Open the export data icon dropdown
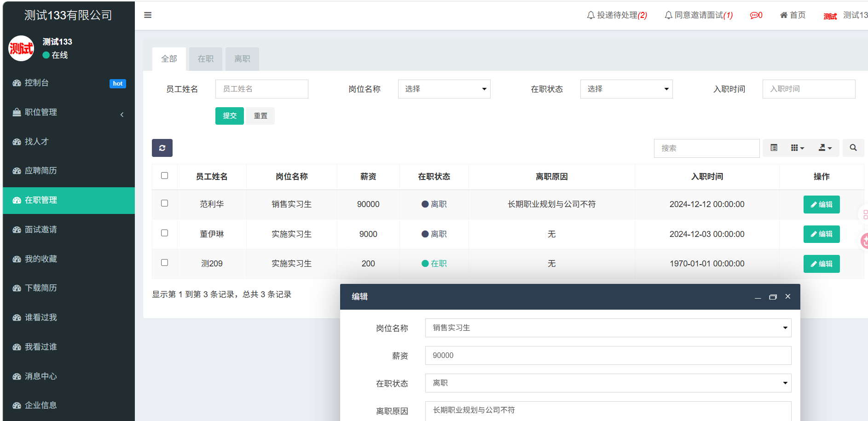Image resolution: width=868 pixels, height=421 pixels. (x=825, y=148)
